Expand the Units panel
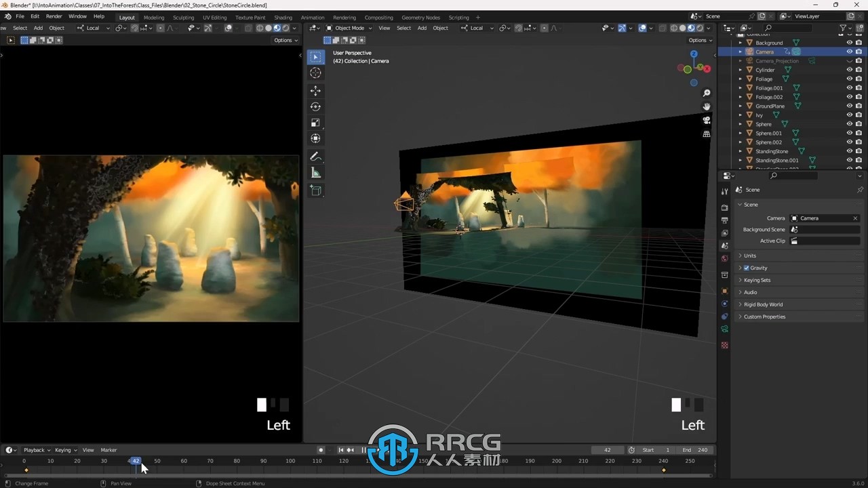The height and width of the screenshot is (488, 868). pos(798,256)
